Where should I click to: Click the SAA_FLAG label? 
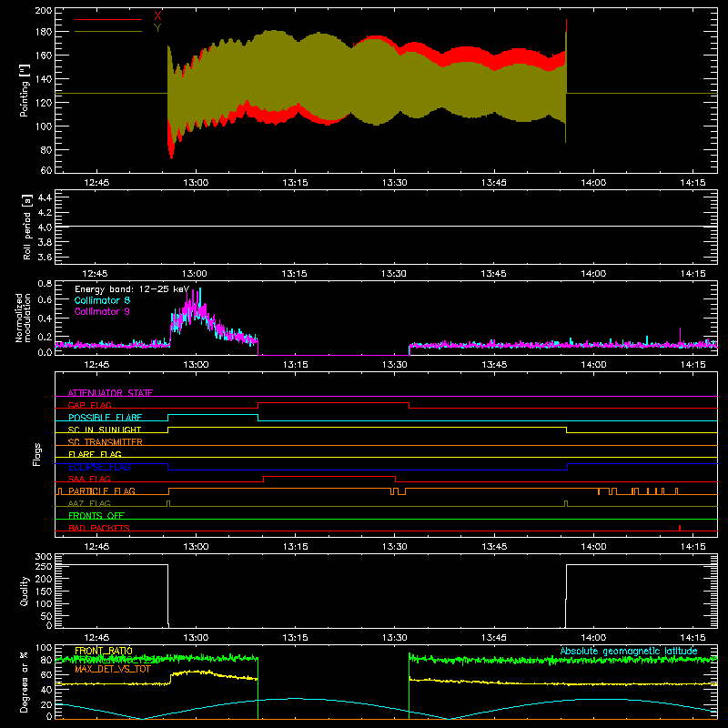89,479
